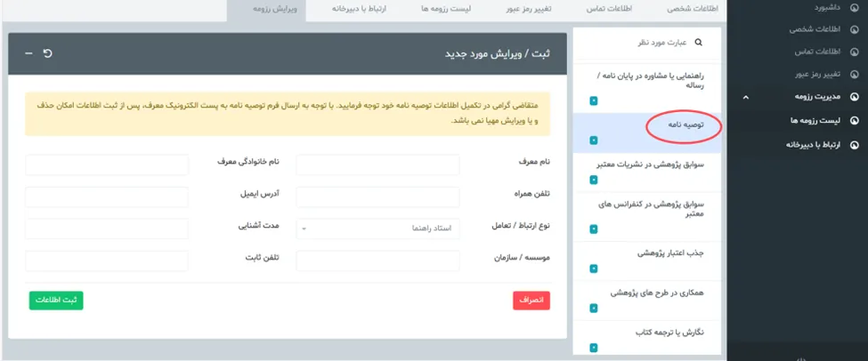The height and width of the screenshot is (361, 868).
Task: Click the refresh icon in the form header
Action: click(x=48, y=53)
